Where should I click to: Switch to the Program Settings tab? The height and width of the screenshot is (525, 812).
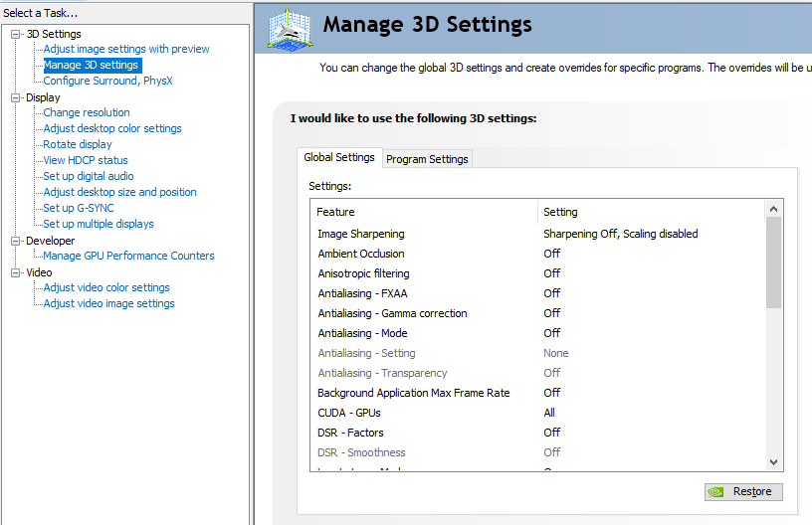(x=427, y=159)
